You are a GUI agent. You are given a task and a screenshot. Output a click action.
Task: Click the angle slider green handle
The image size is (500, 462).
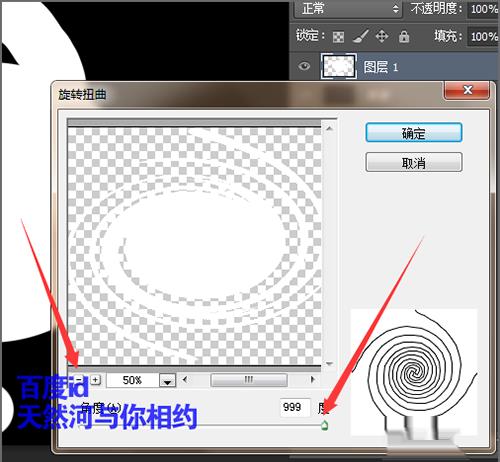pos(324,425)
